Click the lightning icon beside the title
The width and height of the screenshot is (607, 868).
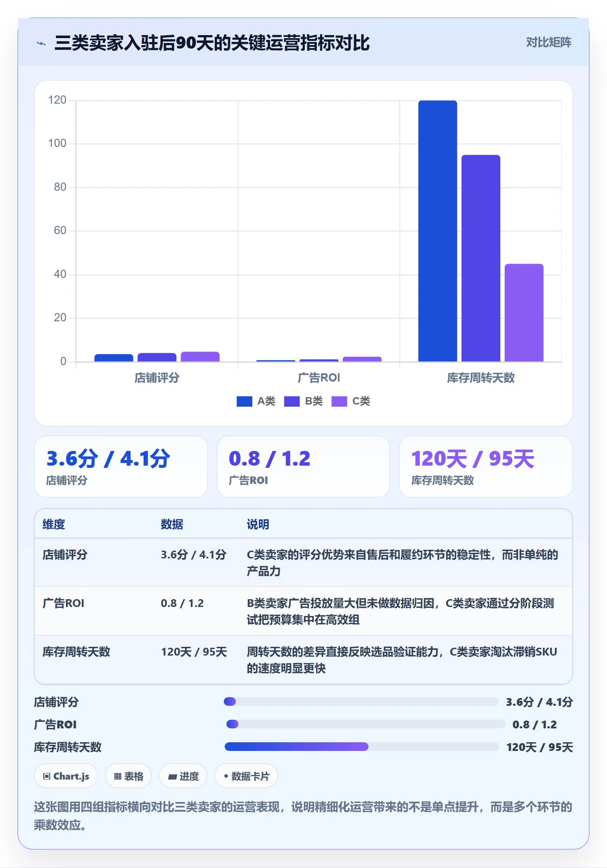click(41, 43)
